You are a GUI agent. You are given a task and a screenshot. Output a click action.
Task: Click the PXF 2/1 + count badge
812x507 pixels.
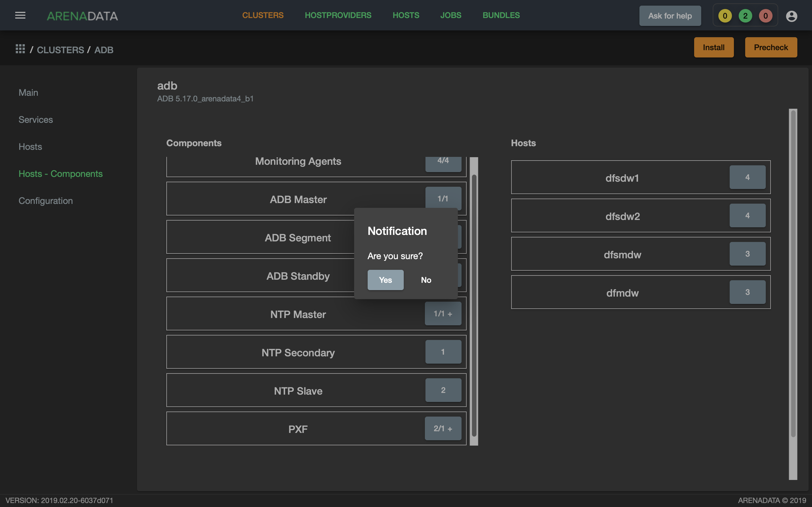pos(443,428)
